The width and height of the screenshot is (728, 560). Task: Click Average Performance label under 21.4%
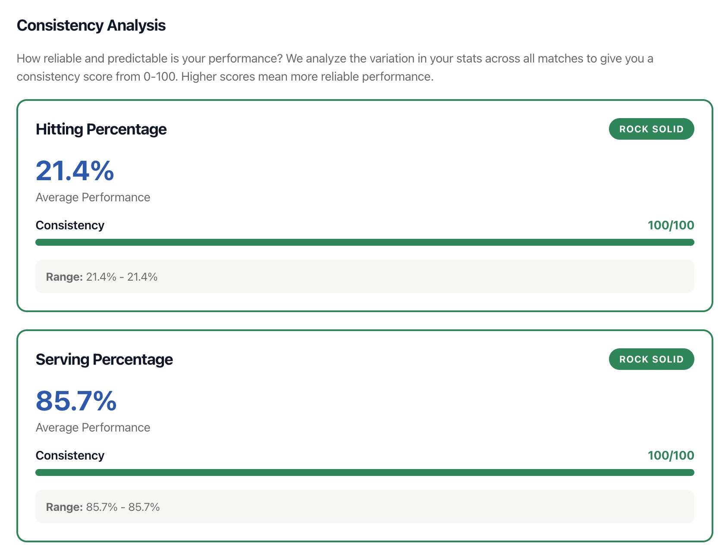(93, 197)
